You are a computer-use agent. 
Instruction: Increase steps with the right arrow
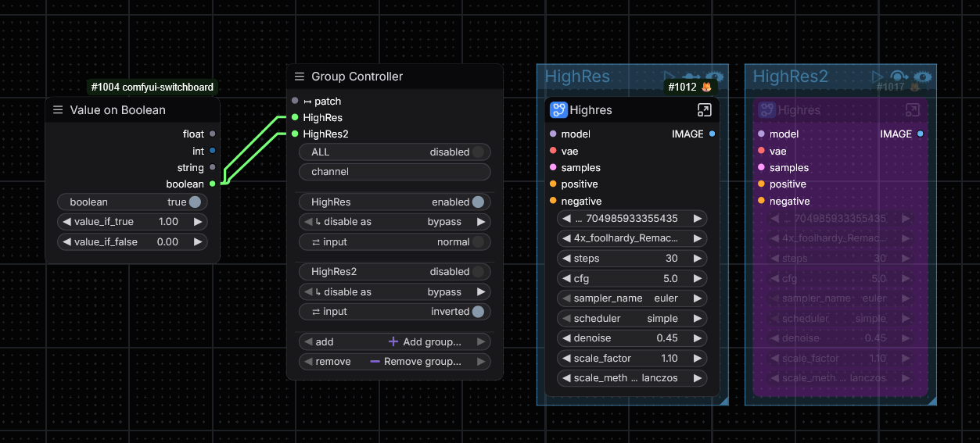(698, 259)
